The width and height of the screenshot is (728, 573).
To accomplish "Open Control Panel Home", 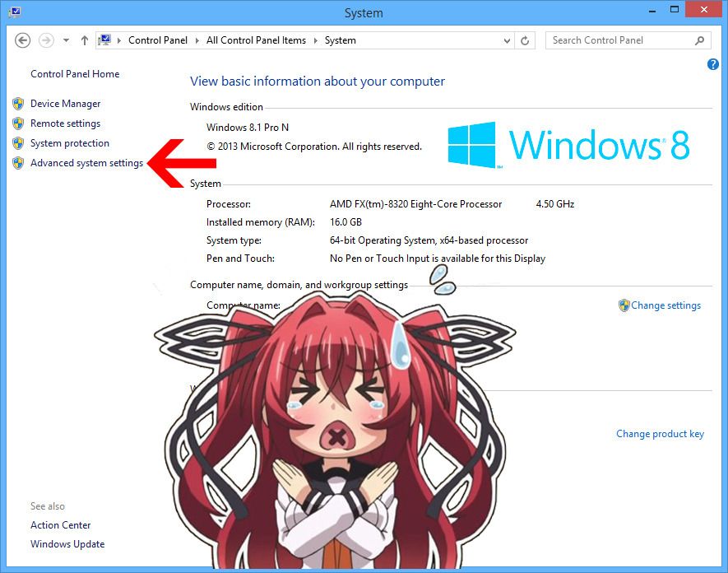I will pyautogui.click(x=75, y=74).
